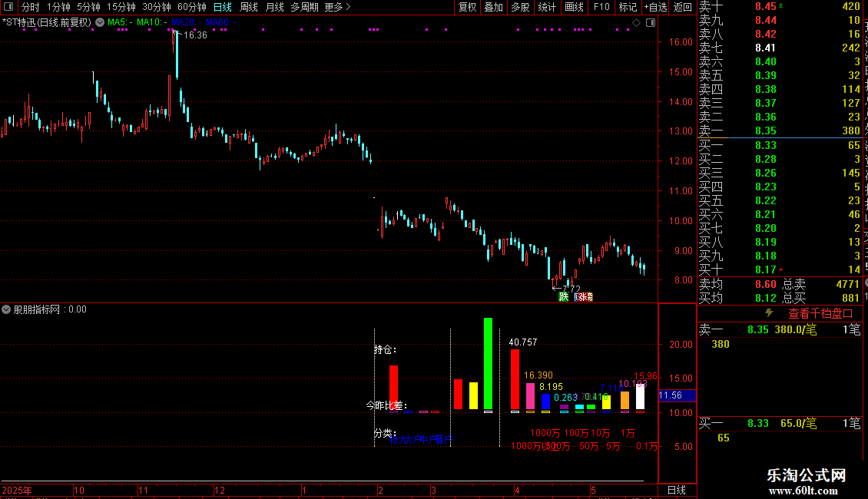Click the 16.390 value label

[x=538, y=375]
